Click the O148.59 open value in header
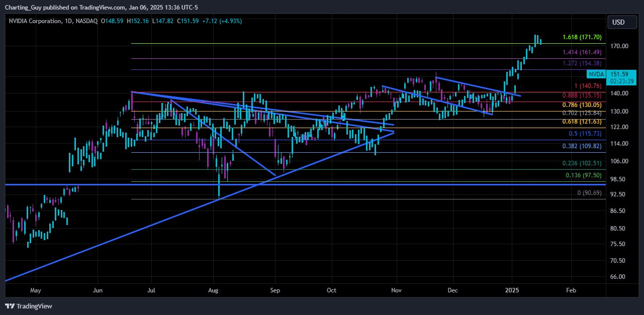This screenshot has height=315, width=644. point(112,22)
